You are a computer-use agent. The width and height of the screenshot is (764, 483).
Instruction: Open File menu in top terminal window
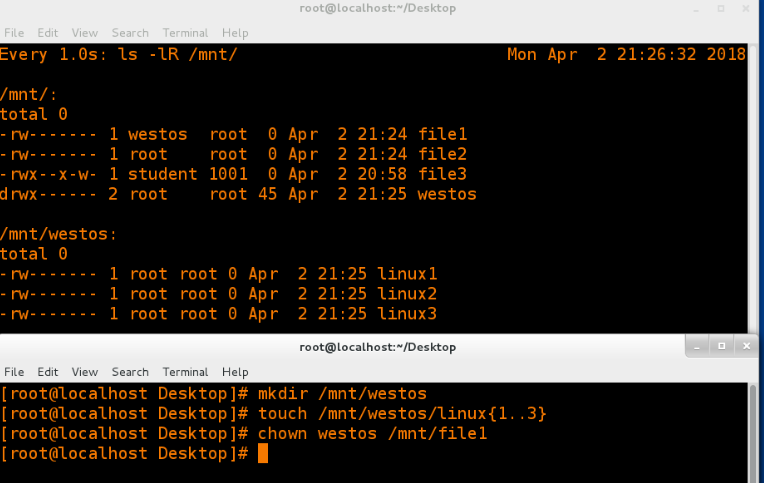click(x=14, y=33)
